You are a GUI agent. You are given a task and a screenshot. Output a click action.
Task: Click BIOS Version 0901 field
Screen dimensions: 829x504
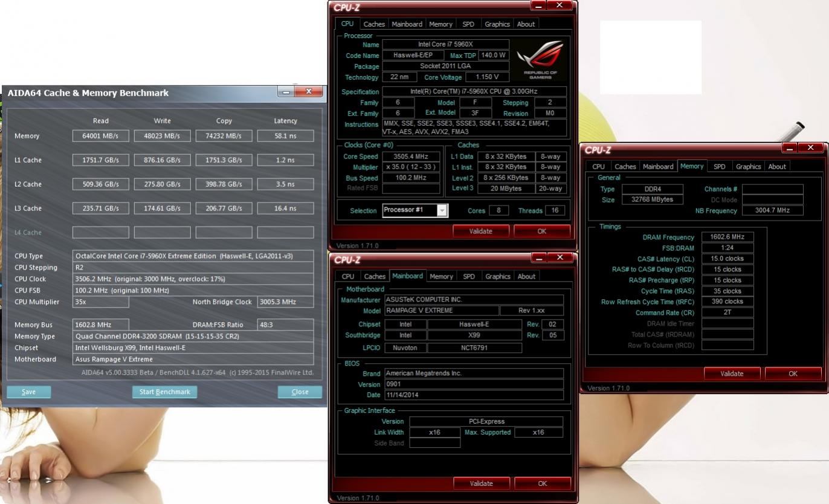pyautogui.click(x=474, y=384)
